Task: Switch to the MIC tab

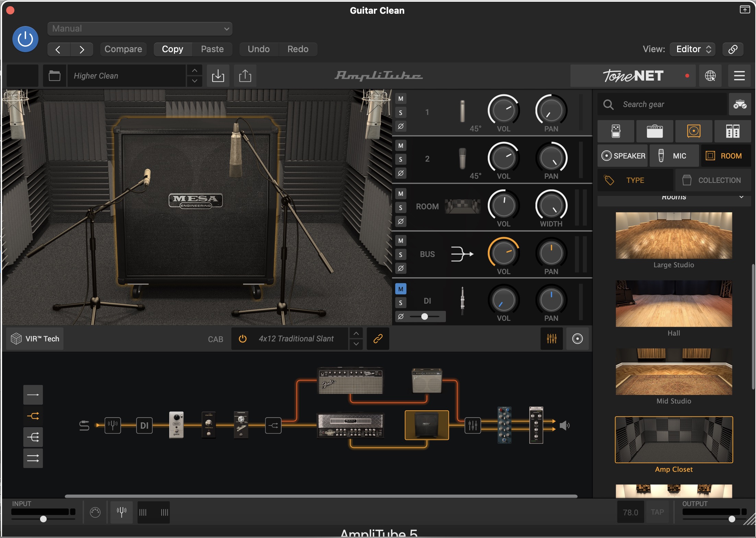Action: point(674,156)
